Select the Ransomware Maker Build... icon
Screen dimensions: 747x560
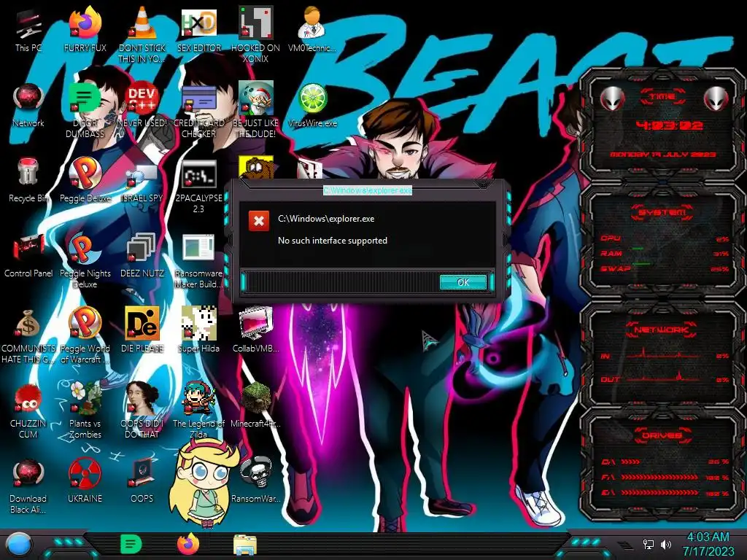pos(198,261)
